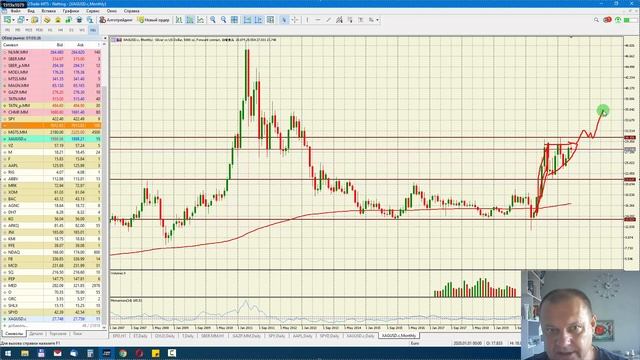Select the W1 timeframe
This screenshot has height=360, width=640.
tap(82, 30)
